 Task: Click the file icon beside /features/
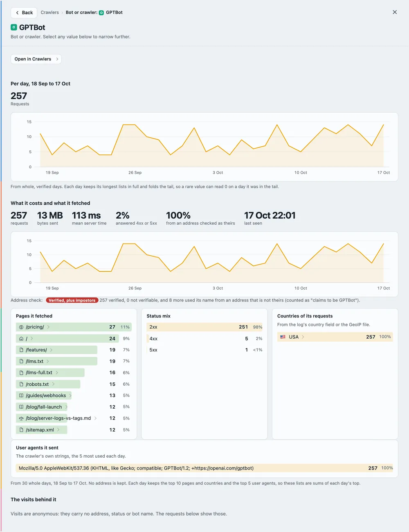(x=21, y=350)
